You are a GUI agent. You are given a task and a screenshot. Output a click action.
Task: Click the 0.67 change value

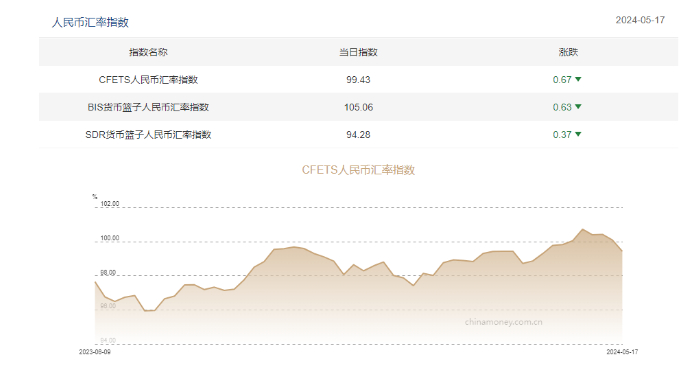[x=562, y=80]
